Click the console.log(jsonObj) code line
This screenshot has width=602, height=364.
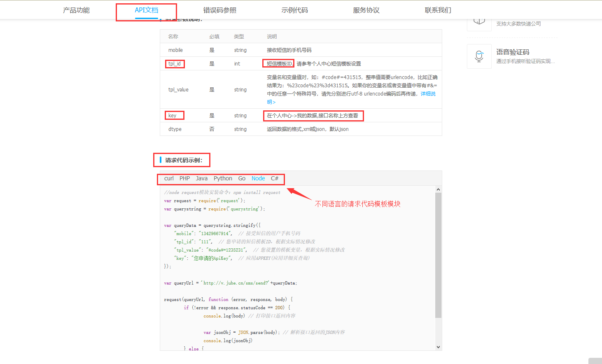click(228, 341)
